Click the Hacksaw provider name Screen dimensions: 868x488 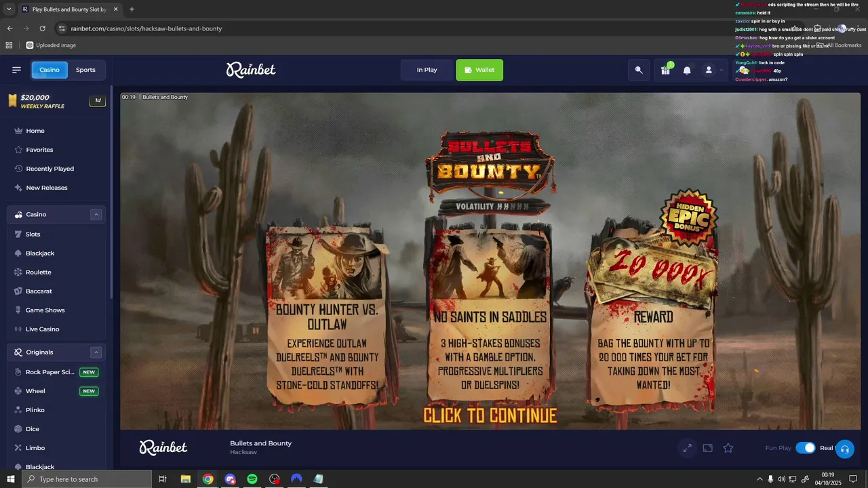point(243,452)
